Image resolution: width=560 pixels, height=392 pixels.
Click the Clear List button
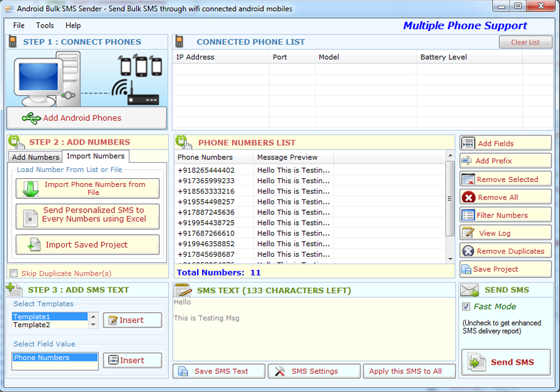[x=525, y=42]
